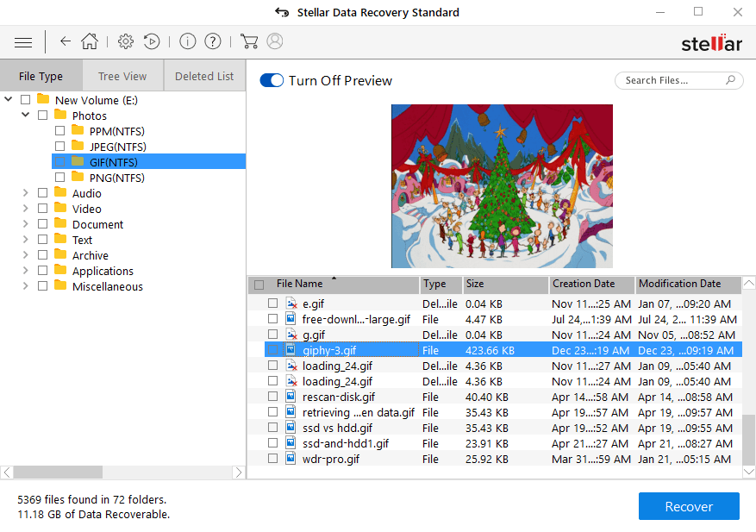This screenshot has height=532, width=756.
Task: Check the box for rescan-disk.gif
Action: click(272, 397)
